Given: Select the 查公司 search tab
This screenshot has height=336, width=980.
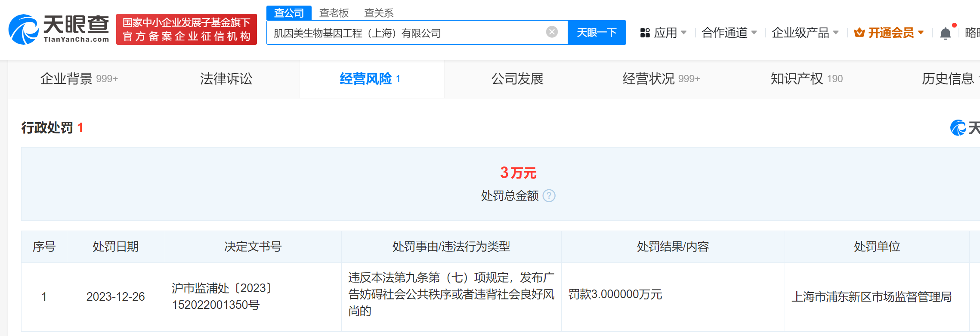Looking at the screenshot, I should pos(289,13).
